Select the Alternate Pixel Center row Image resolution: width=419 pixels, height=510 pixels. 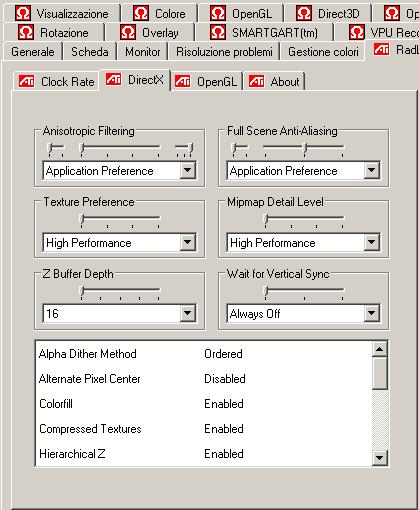[203, 379]
